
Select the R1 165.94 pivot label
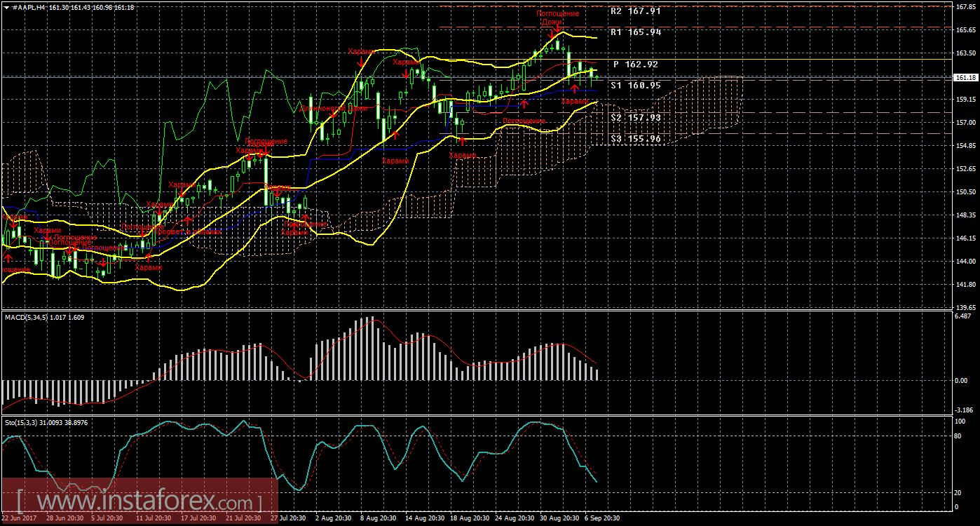click(x=635, y=32)
